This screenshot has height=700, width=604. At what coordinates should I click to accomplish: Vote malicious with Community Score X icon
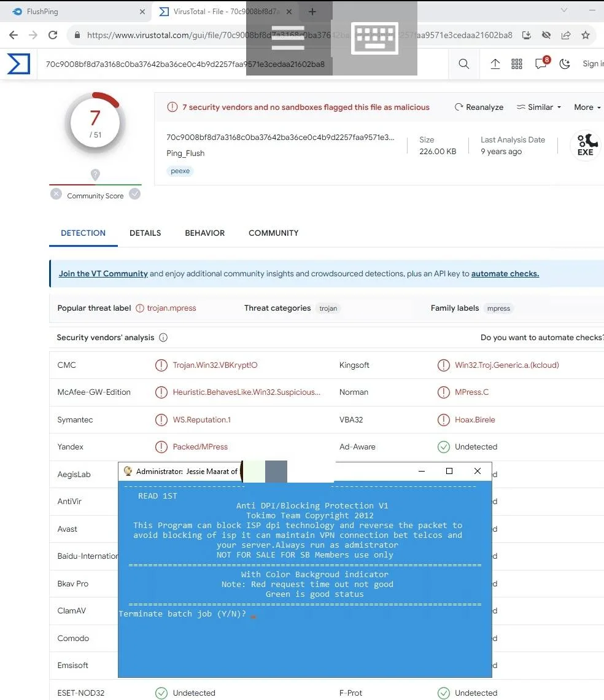[x=56, y=194]
